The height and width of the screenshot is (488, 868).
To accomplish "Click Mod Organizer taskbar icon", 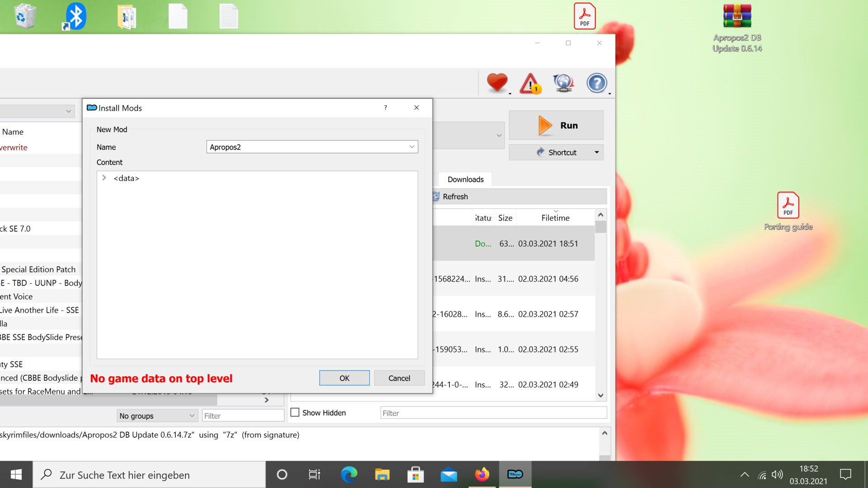I will (x=515, y=474).
